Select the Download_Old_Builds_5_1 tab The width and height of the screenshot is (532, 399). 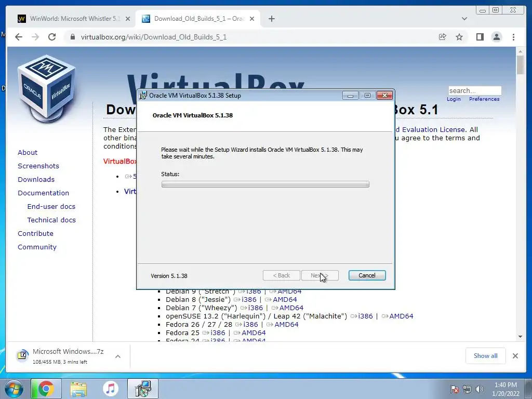[198, 19]
